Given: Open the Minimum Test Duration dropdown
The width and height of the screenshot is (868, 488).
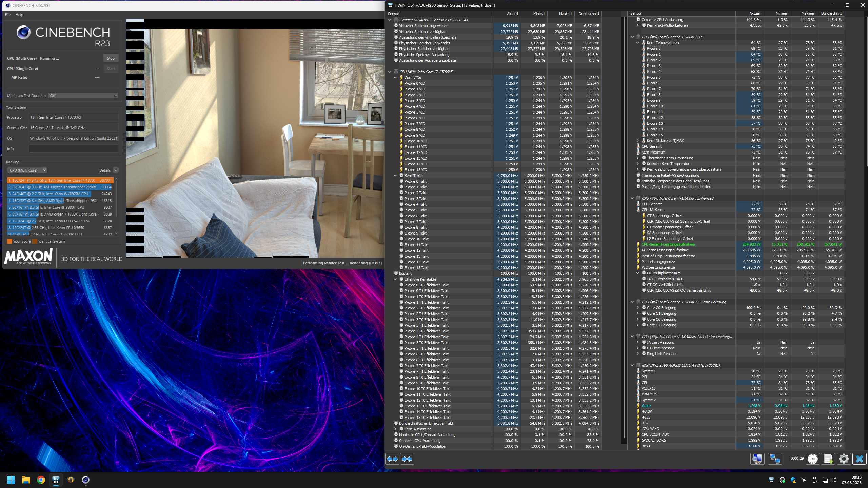Looking at the screenshot, I should tap(83, 96).
